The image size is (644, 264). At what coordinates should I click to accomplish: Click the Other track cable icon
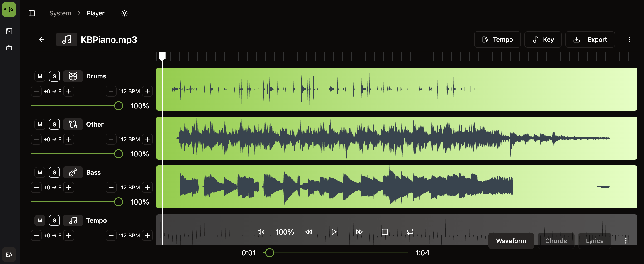[x=73, y=124]
